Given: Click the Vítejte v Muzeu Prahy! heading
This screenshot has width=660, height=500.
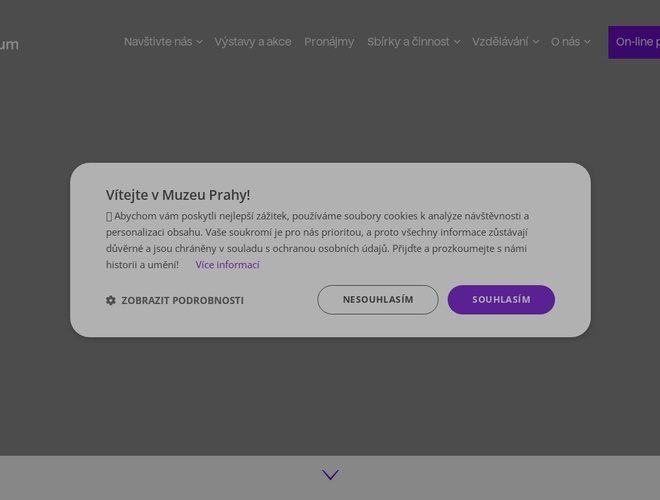Looking at the screenshot, I should pos(178,195).
